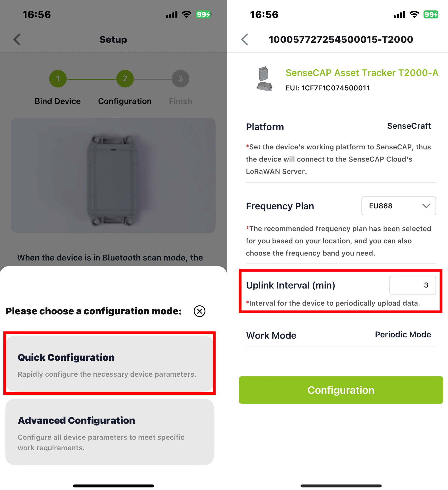Viewport: 448px width, 490px height.
Task: Open the EU868 Frequency Plan dropdown
Action: tap(399, 206)
